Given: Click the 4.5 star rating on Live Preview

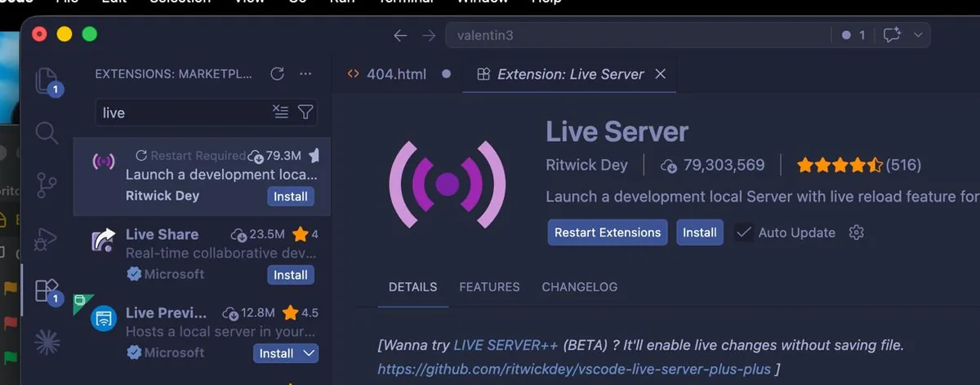Looking at the screenshot, I should (x=301, y=312).
